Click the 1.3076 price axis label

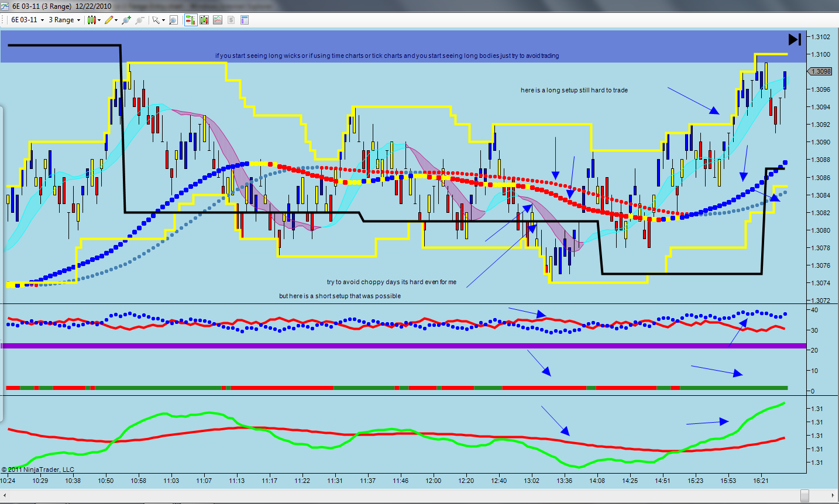(x=820, y=265)
